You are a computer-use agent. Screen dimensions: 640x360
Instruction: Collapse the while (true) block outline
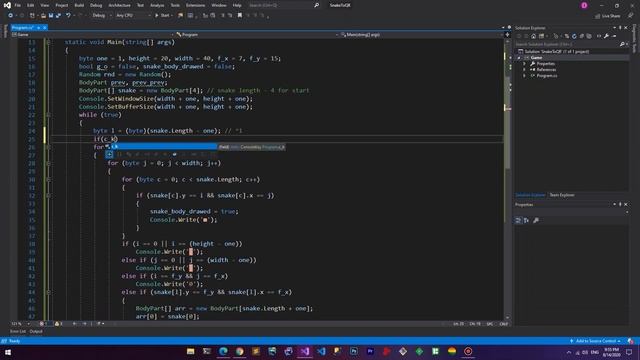tap(48, 115)
